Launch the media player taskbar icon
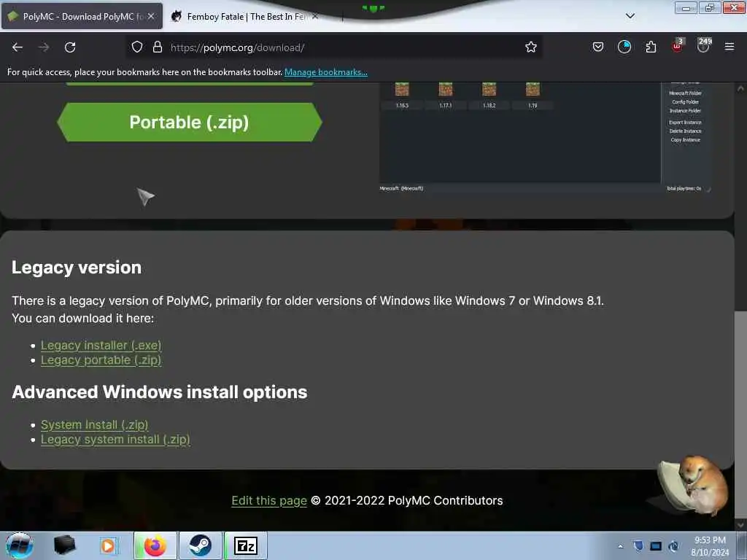Image resolution: width=747 pixels, height=560 pixels. [108, 545]
